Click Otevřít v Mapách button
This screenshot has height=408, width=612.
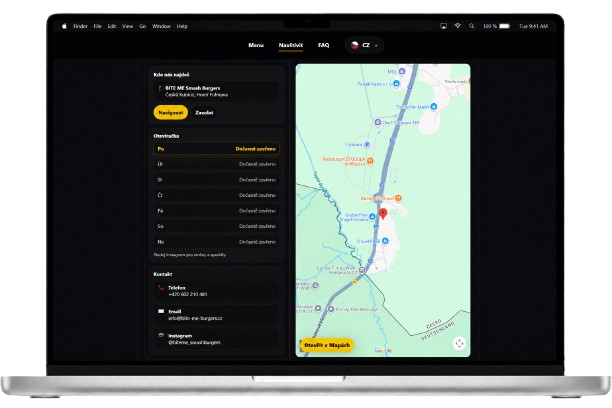[327, 345]
